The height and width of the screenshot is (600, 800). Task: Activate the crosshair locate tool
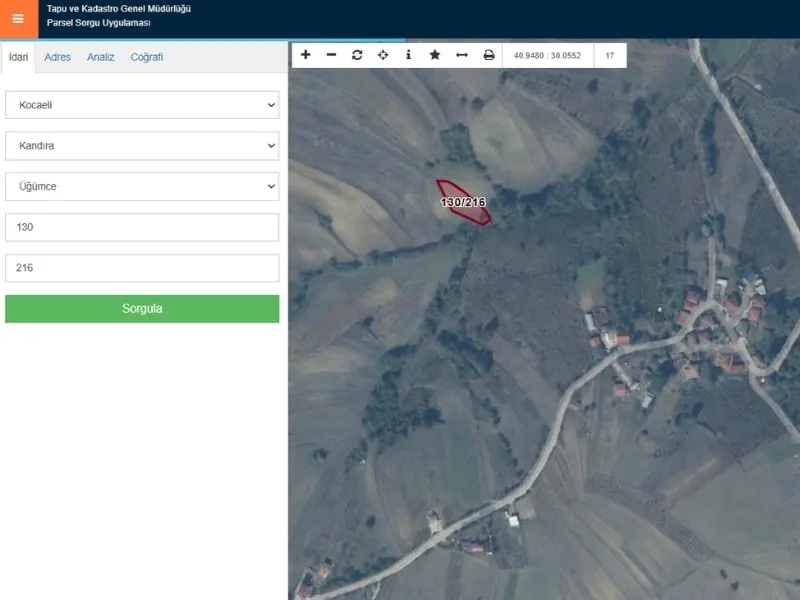coord(383,55)
